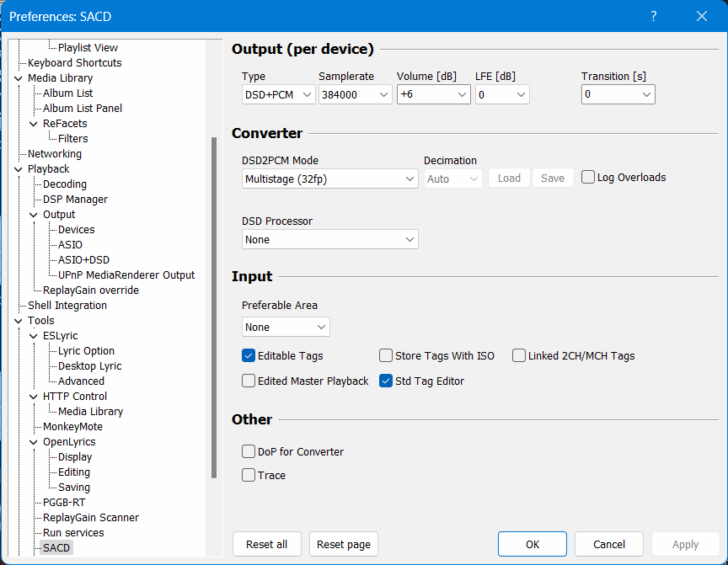Open the Preferable Area dropdown
The image size is (728, 565).
coord(286,327)
